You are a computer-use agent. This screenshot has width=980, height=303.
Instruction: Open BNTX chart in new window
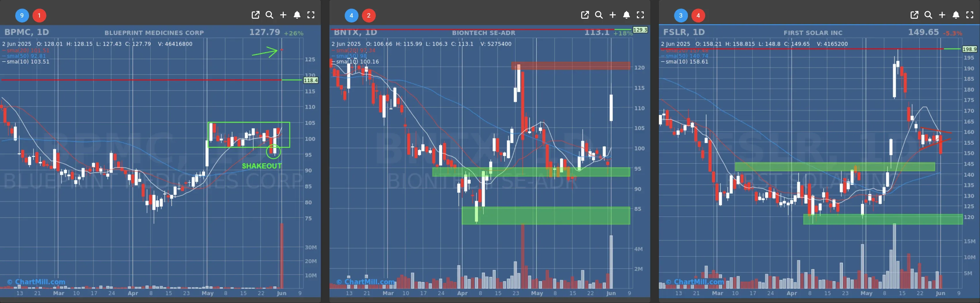click(x=585, y=15)
